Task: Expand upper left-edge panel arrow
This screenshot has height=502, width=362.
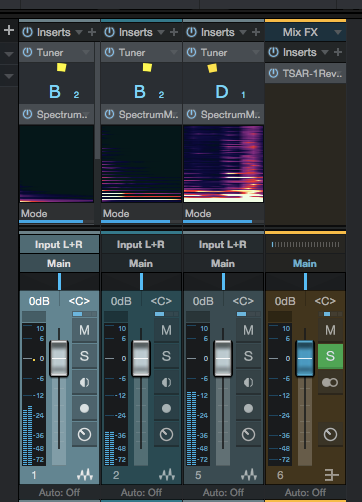Action: (9, 54)
